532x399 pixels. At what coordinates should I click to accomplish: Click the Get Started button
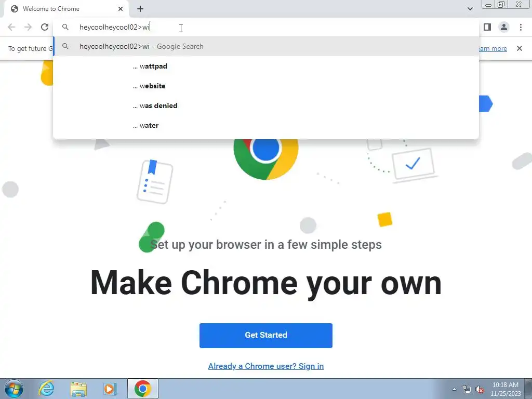(265, 335)
